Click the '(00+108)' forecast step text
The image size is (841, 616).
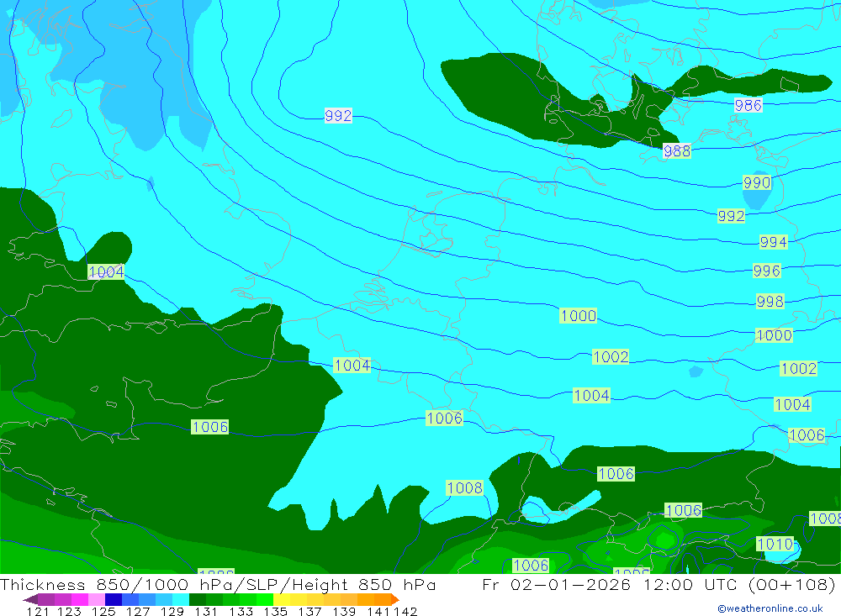click(x=791, y=584)
